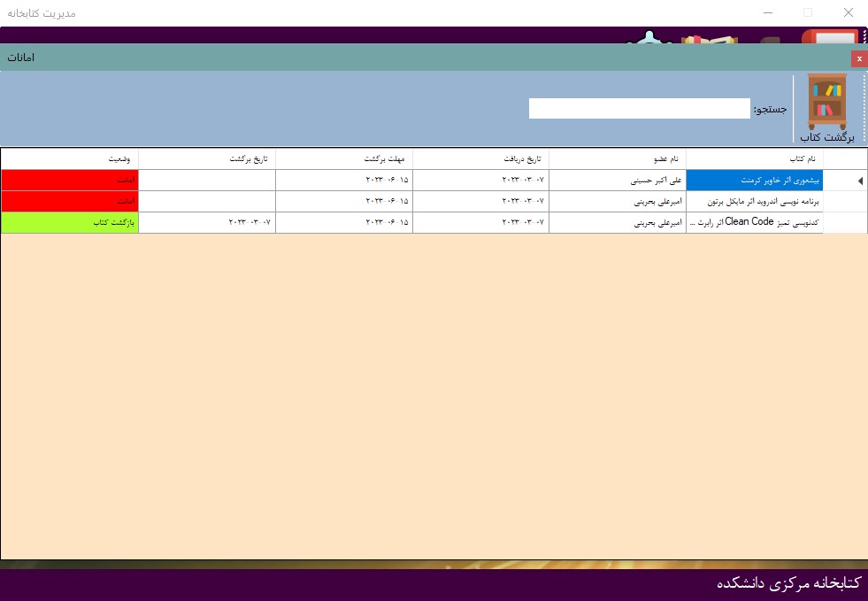Select the green بازگشت کتاب status cell
The image size is (868, 601).
(x=70, y=223)
